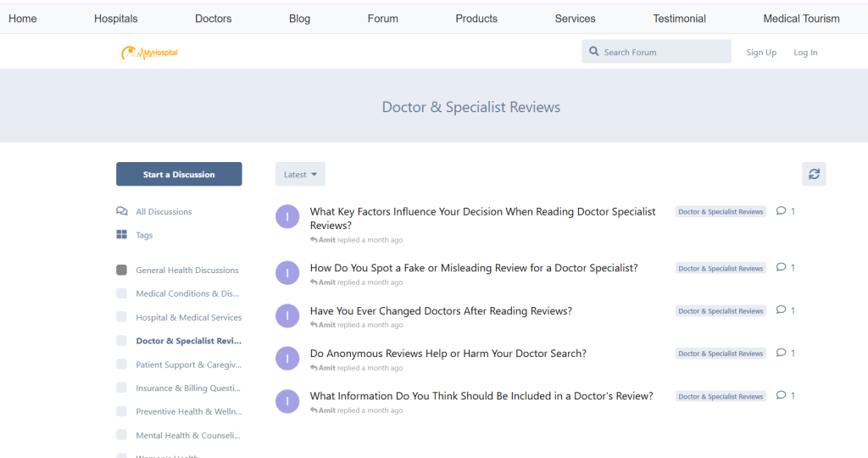Click reply count bubble on 'What Information'
The height and width of the screenshot is (458, 868).
click(x=786, y=395)
